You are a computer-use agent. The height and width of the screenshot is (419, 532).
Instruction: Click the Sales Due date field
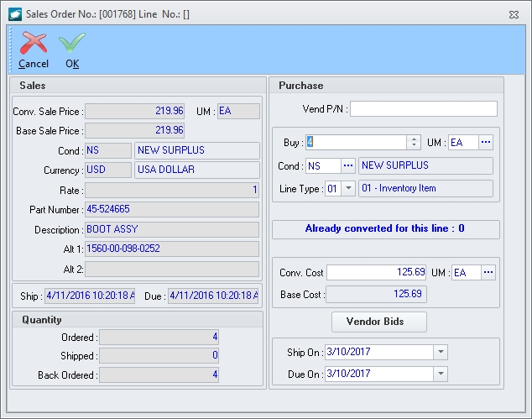pos(213,296)
